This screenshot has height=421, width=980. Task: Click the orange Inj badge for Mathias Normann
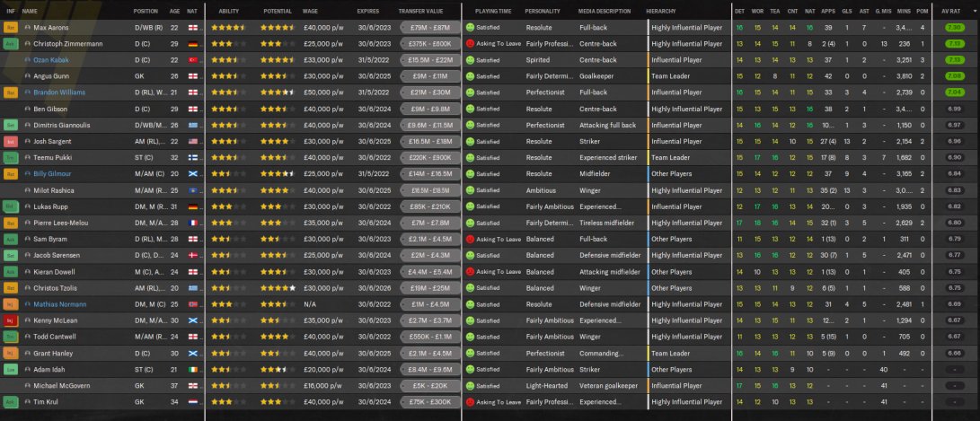click(11, 304)
